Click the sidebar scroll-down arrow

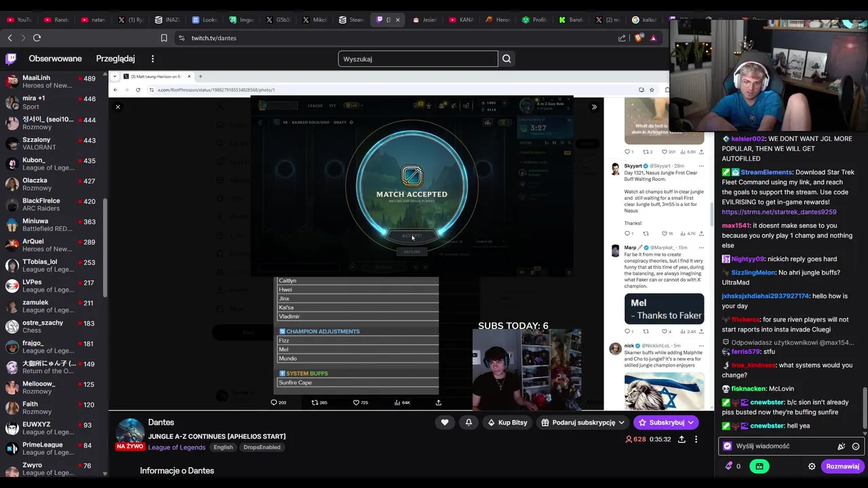[105, 474]
